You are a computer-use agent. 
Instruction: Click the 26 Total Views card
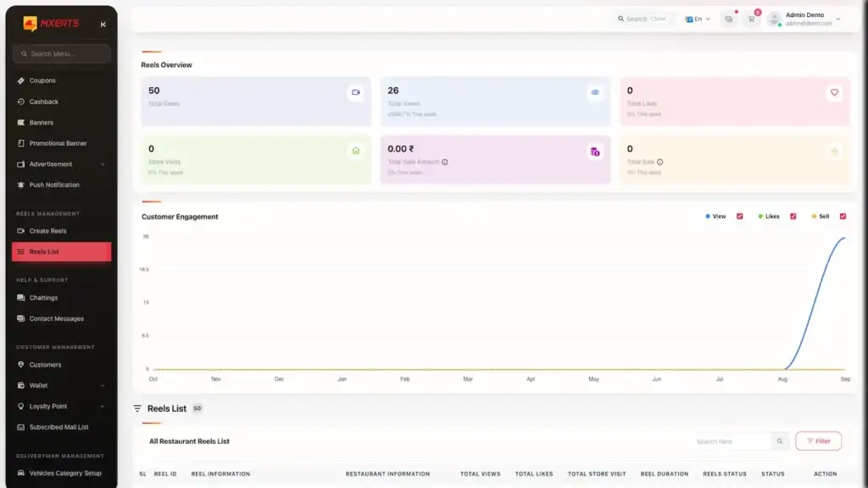495,102
